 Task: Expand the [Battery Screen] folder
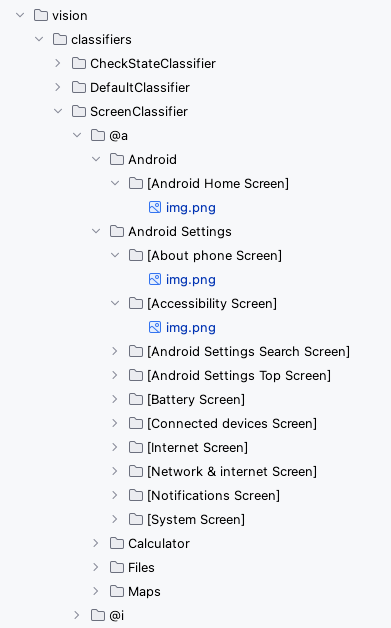[x=115, y=399]
